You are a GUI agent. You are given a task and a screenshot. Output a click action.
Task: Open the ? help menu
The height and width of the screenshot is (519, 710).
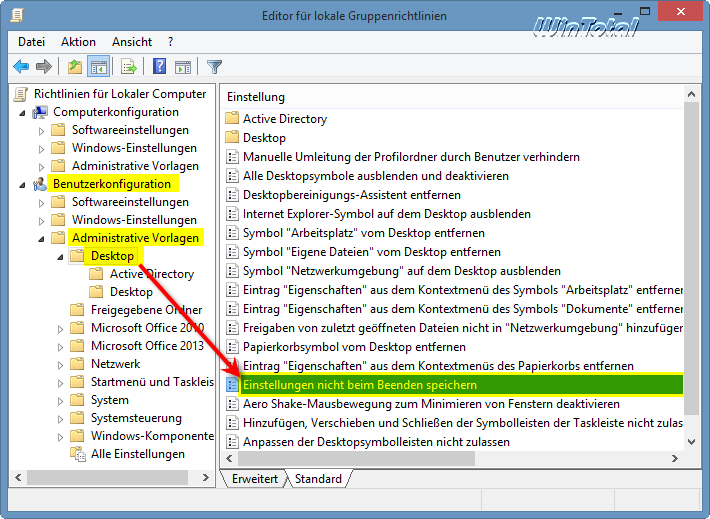(x=170, y=42)
